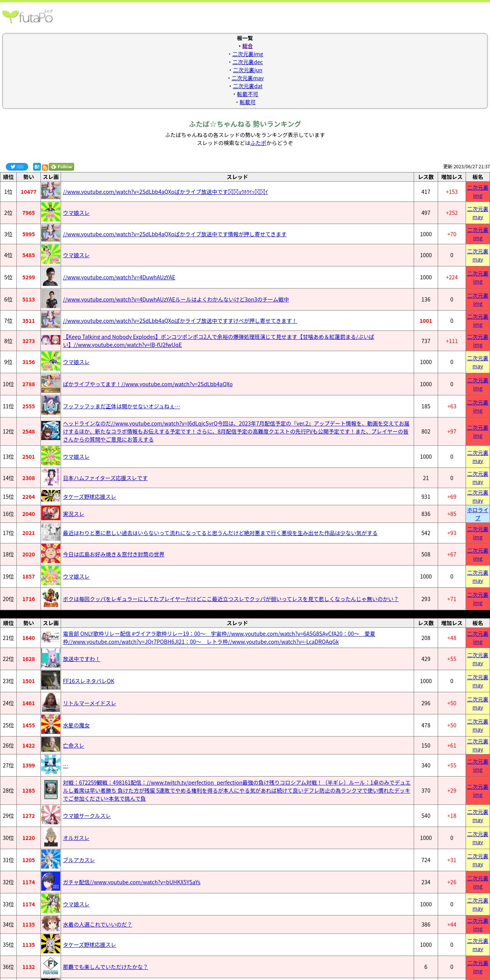Open the ウマ娘サークルスレ link
Screen dimensions: 490x980
tap(87, 816)
